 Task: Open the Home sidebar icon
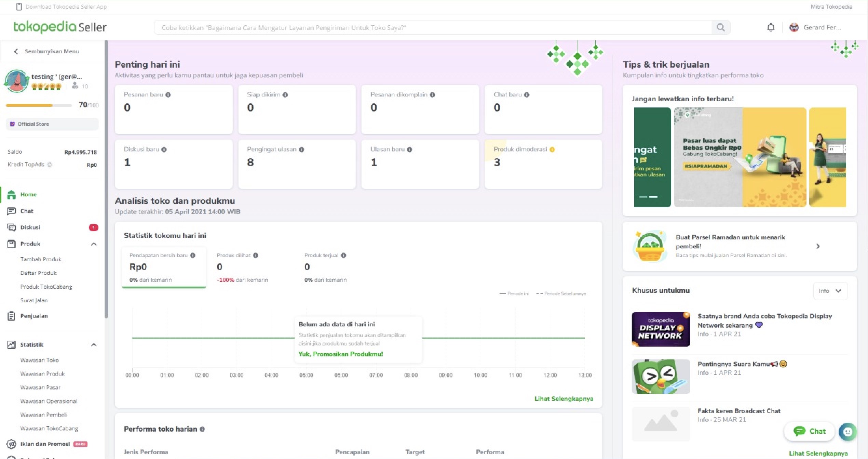point(11,195)
